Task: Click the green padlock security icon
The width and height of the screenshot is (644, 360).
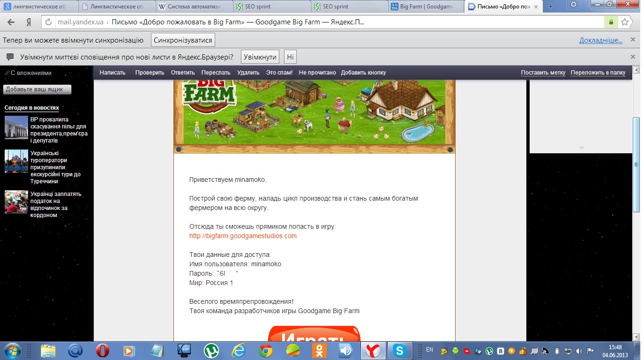Action: (611, 22)
